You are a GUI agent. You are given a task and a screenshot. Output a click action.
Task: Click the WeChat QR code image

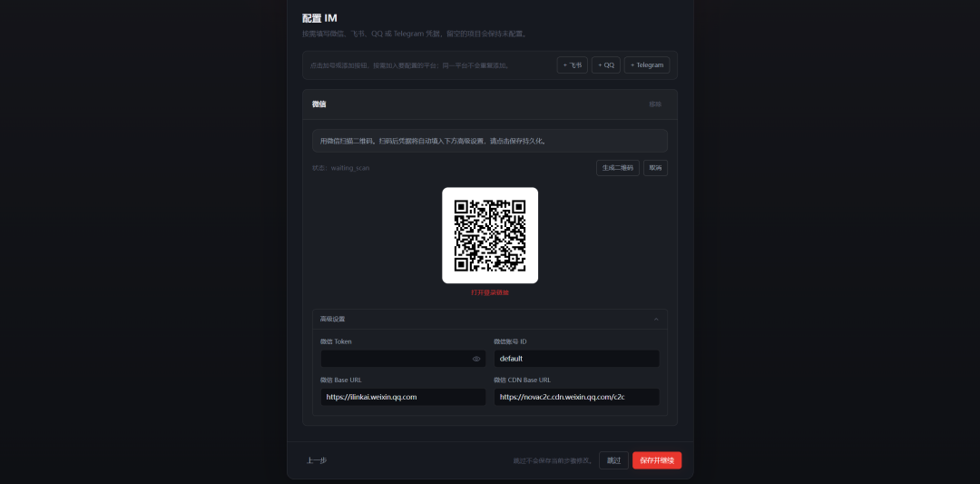pos(490,235)
